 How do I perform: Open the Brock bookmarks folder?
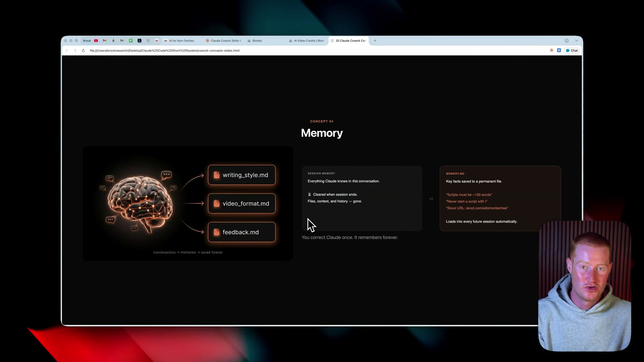coord(87,41)
